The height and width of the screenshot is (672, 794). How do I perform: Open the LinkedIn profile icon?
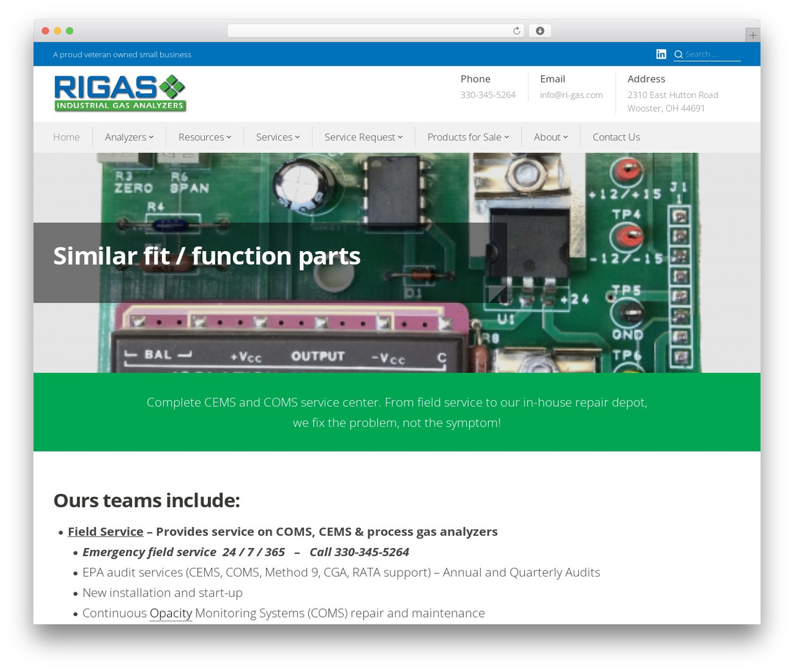pyautogui.click(x=661, y=55)
